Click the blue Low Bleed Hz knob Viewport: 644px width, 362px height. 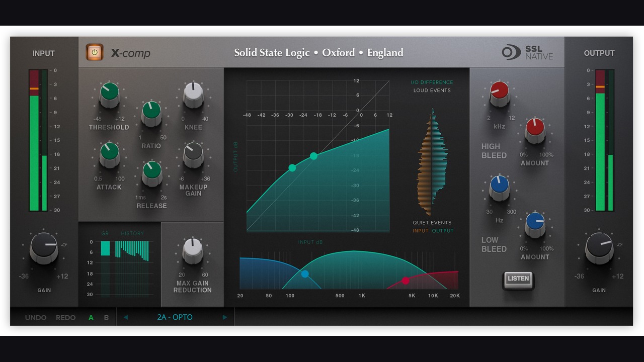tap(500, 188)
